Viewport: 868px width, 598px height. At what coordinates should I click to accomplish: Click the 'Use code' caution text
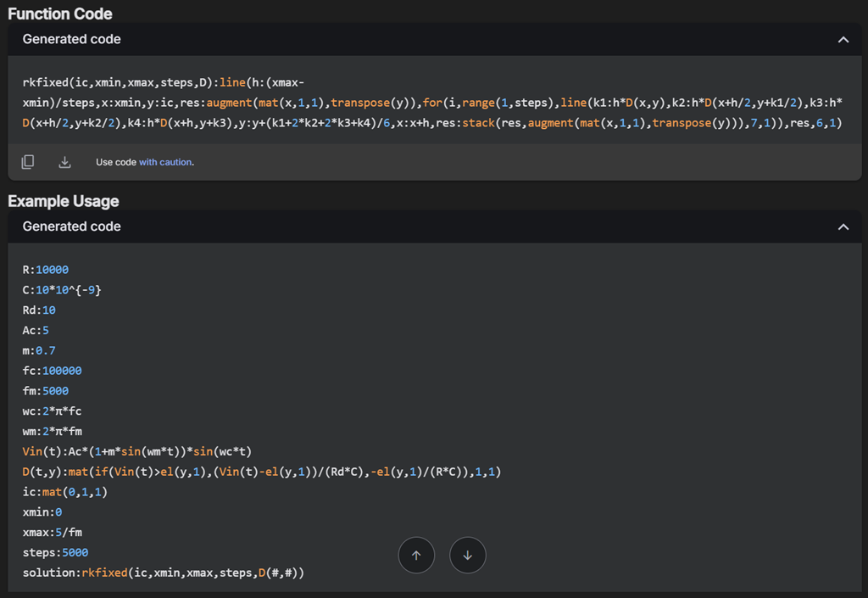[x=116, y=162]
